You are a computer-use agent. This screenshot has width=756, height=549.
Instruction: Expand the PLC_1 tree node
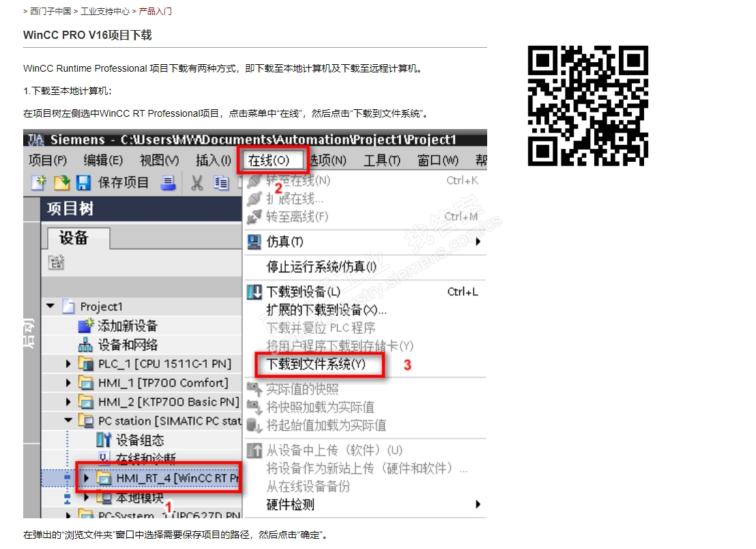pyautogui.click(x=68, y=364)
